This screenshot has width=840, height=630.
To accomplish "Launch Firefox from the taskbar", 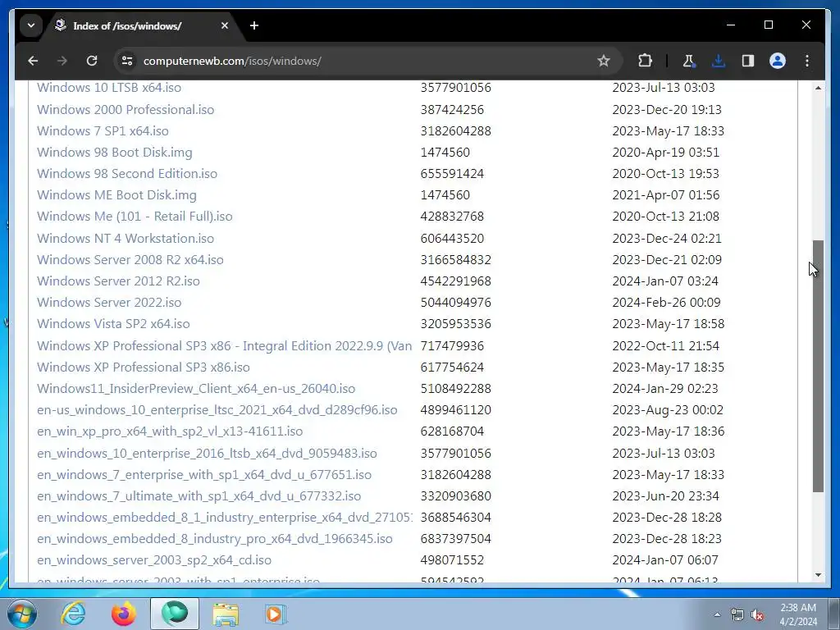I will point(124,614).
